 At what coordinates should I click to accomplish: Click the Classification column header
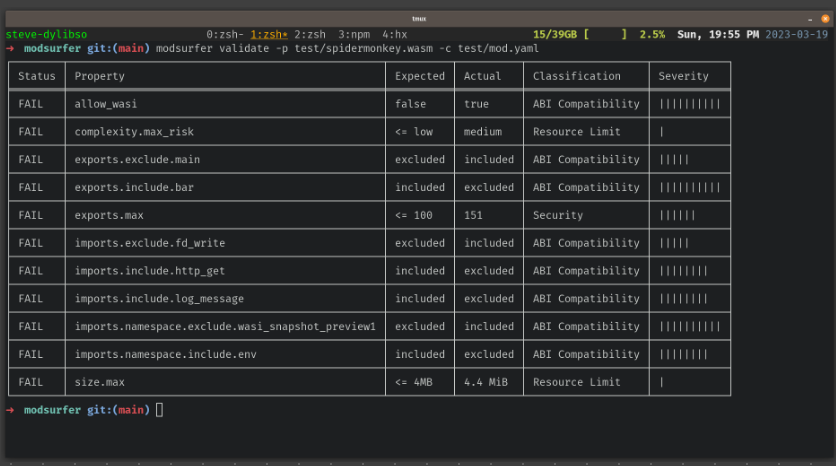(576, 76)
